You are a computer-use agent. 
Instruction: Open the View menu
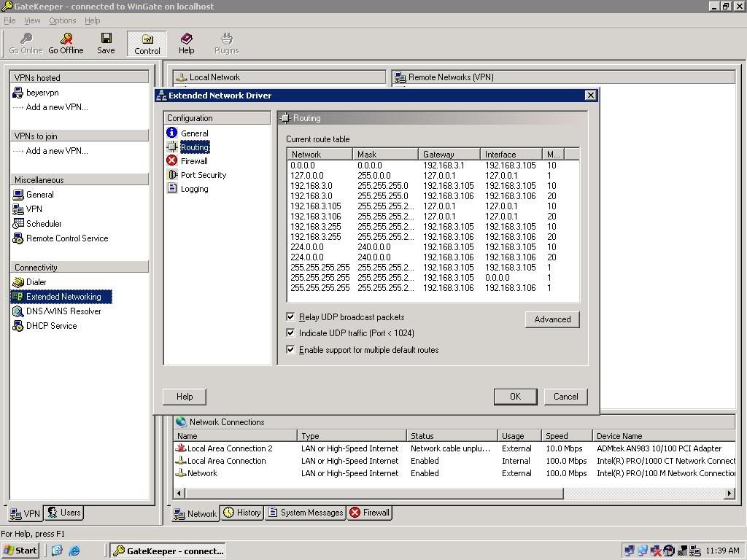pyautogui.click(x=32, y=20)
